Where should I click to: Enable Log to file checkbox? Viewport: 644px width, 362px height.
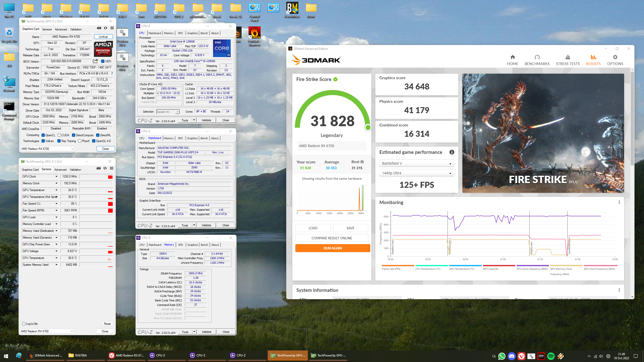point(24,324)
